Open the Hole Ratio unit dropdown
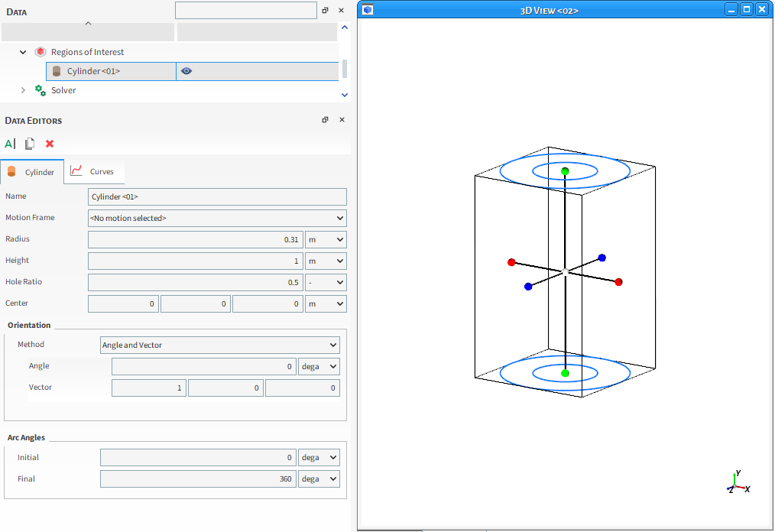 pos(326,282)
